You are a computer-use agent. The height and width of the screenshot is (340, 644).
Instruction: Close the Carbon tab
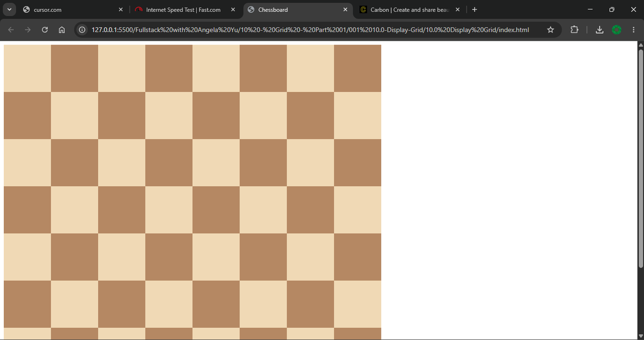[458, 10]
